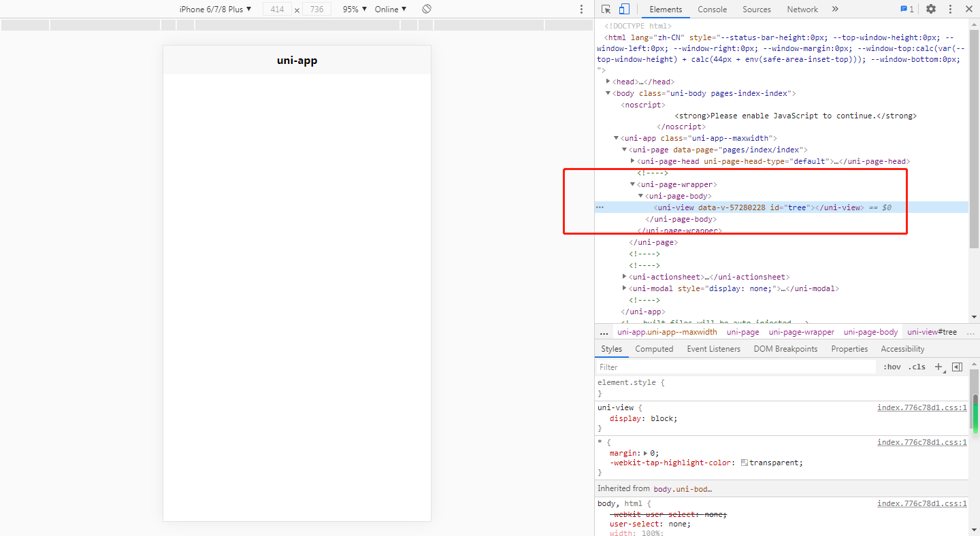Show more DevTools tabs chevron
The width and height of the screenshot is (980, 536).
coord(835,9)
